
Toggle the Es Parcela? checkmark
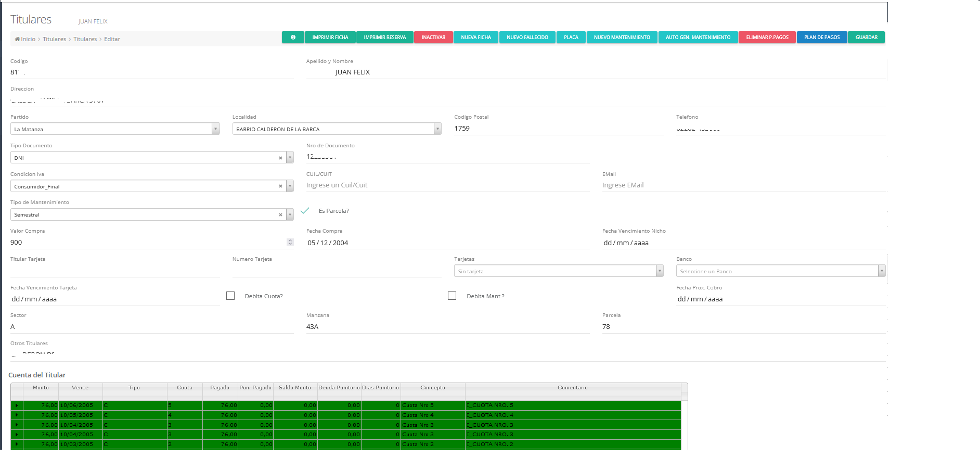(x=305, y=211)
